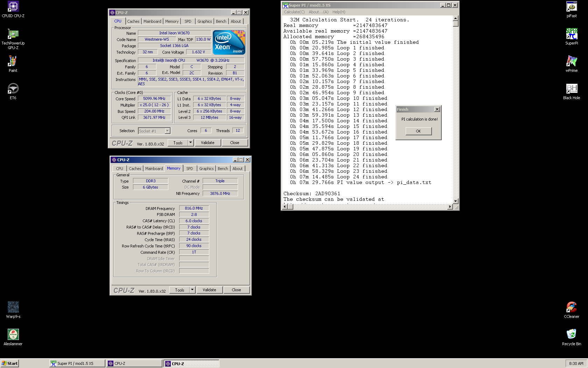Click the Intel Xeon inside logo
588x368 pixels.
(229, 42)
